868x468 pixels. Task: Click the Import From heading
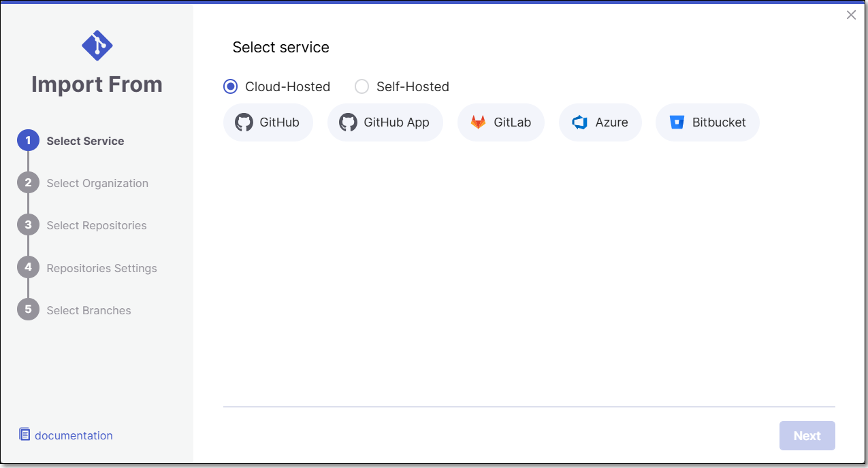click(x=97, y=84)
